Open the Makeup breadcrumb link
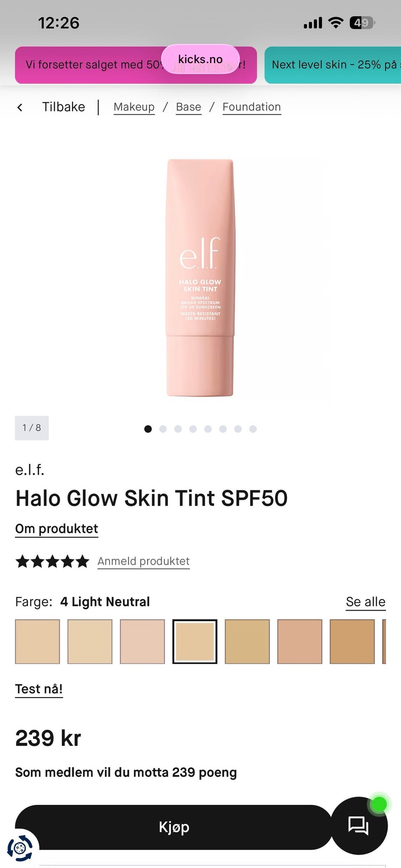Image resolution: width=401 pixels, height=868 pixels. [134, 107]
